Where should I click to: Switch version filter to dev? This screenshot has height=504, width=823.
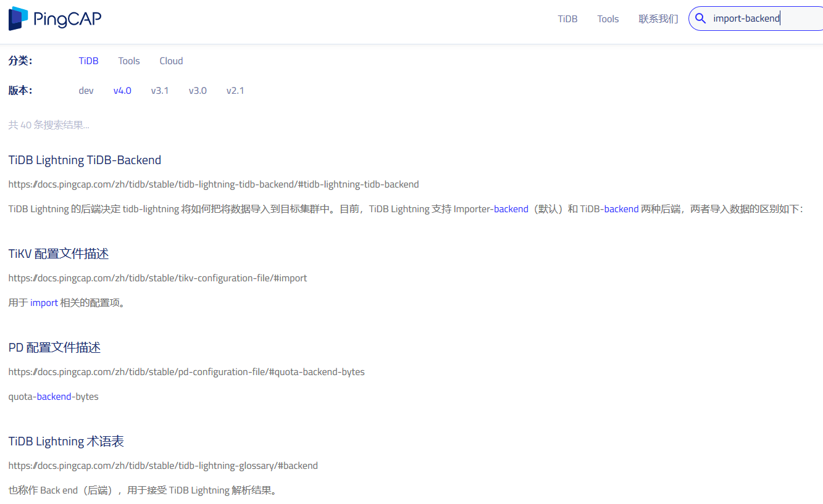coord(86,90)
